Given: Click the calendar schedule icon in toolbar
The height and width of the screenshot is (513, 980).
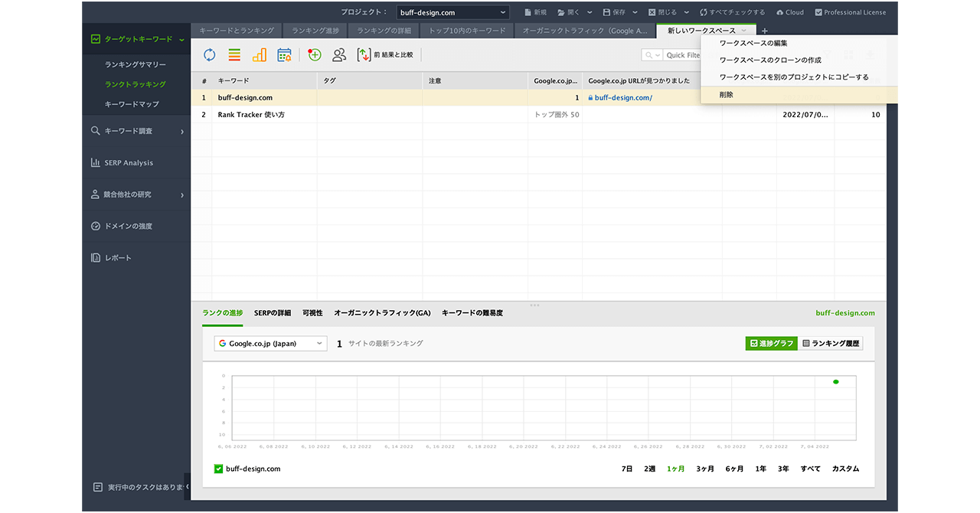Looking at the screenshot, I should 284,55.
